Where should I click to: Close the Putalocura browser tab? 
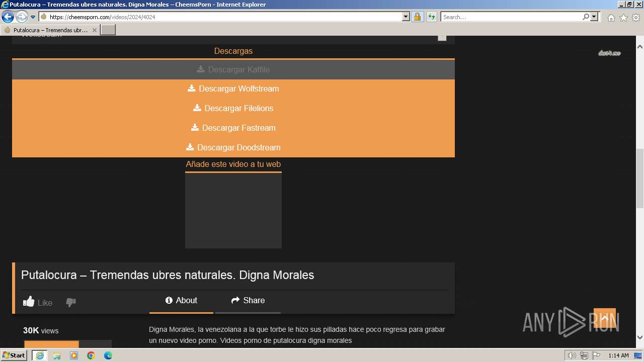coord(94,30)
